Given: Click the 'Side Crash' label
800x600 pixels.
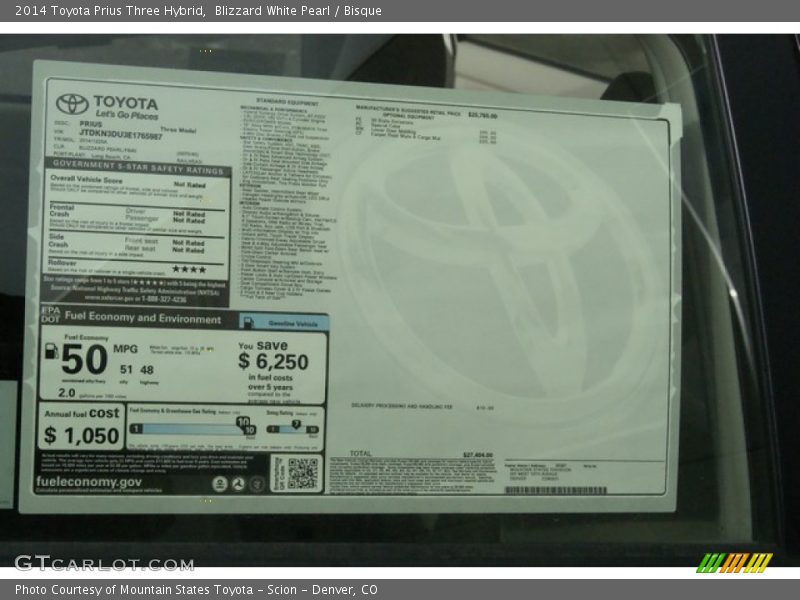Looking at the screenshot, I should [58, 240].
